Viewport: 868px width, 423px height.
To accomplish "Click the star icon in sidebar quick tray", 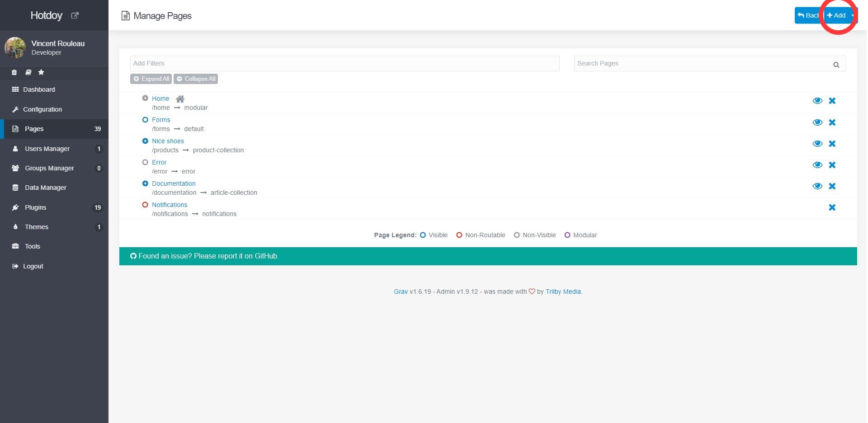I will (41, 72).
